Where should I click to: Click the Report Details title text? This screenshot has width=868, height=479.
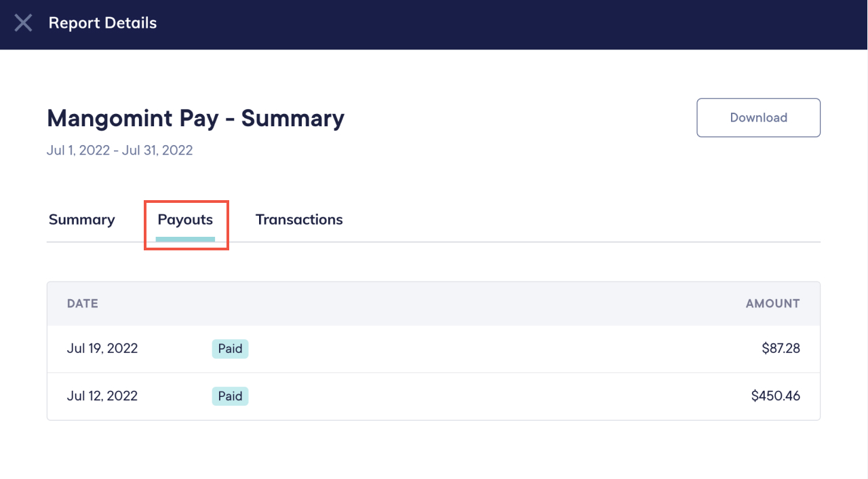pyautogui.click(x=102, y=22)
